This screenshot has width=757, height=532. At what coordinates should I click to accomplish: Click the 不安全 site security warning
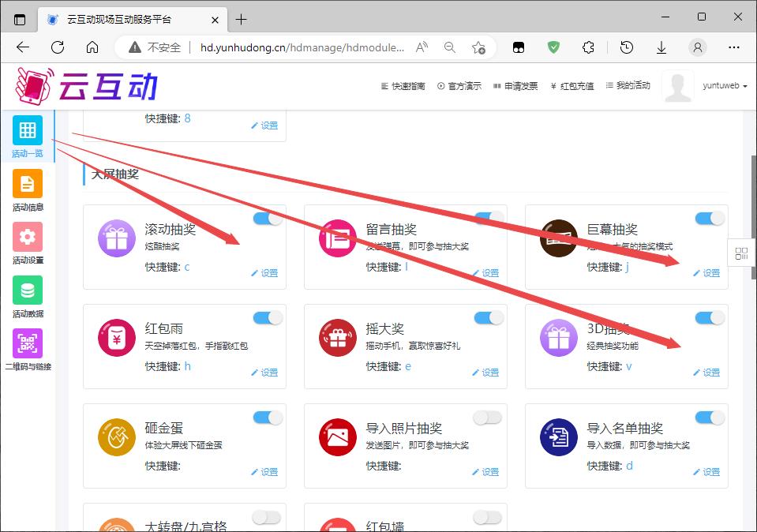pyautogui.click(x=155, y=47)
